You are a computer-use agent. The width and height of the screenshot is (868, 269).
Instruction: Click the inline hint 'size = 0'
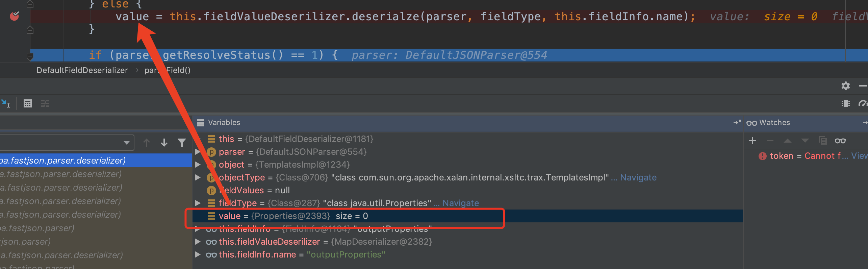(791, 17)
